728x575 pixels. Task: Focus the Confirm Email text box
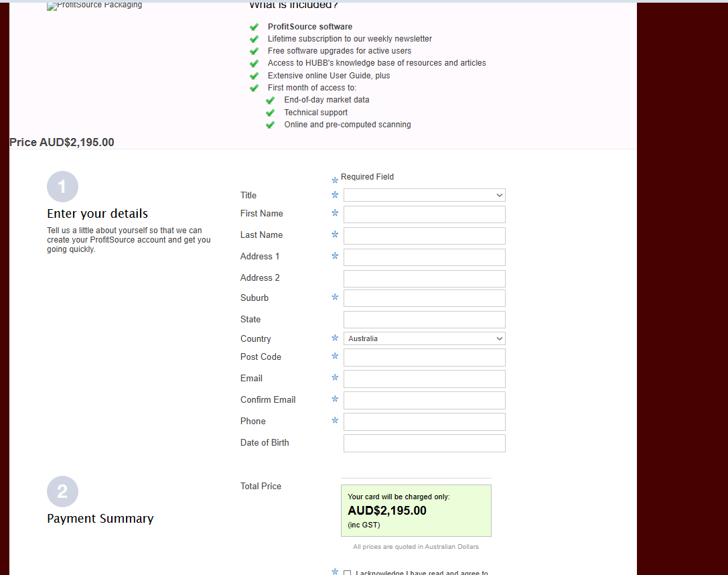pyautogui.click(x=424, y=401)
